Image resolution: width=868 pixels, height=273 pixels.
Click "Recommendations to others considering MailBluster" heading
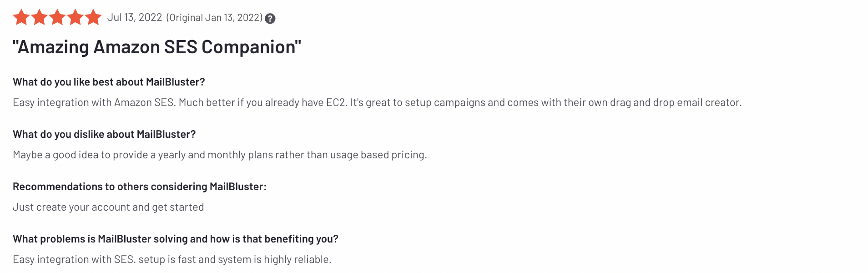point(139,187)
